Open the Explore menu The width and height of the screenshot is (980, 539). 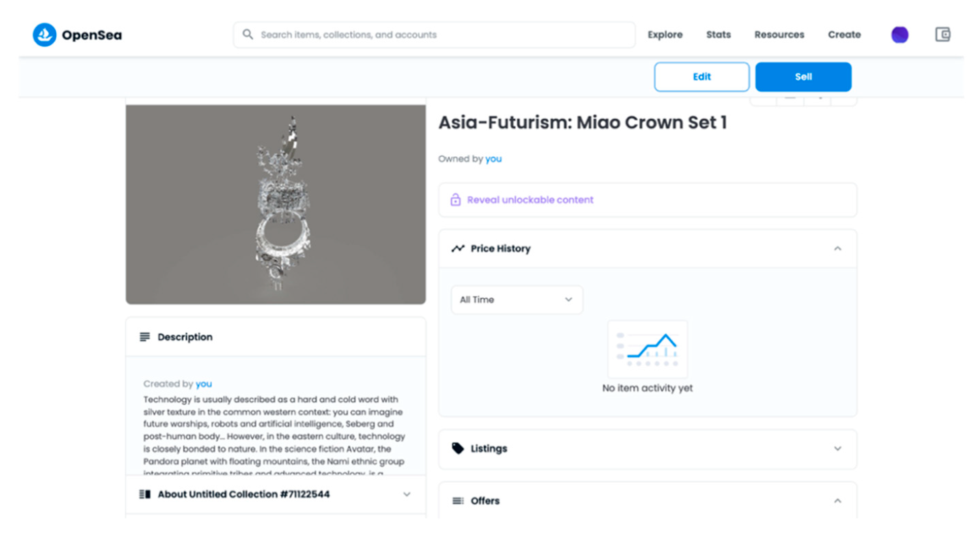coord(665,34)
